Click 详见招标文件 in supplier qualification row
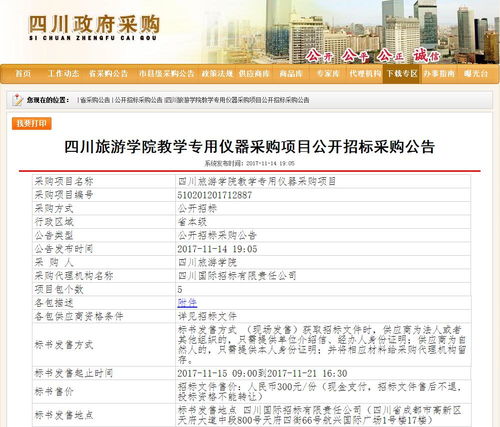The width and height of the screenshot is (500, 427). click(x=207, y=316)
